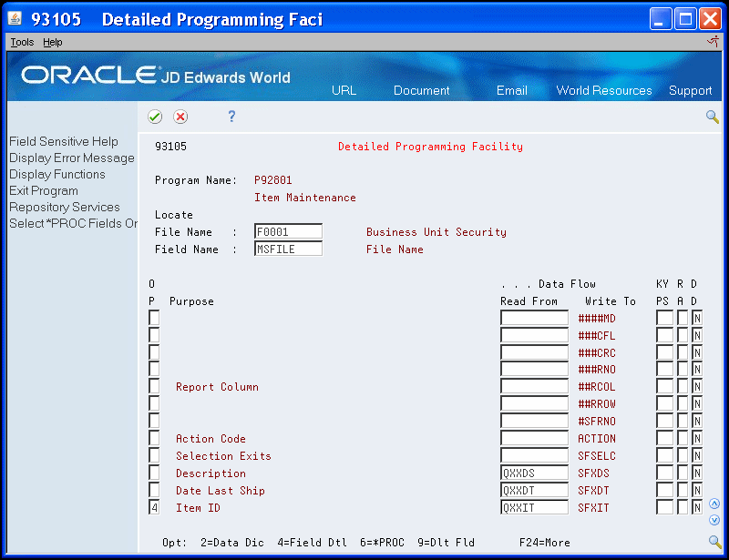Click OP field for Selection Exits row
The width and height of the screenshot is (729, 560).
pos(154,455)
